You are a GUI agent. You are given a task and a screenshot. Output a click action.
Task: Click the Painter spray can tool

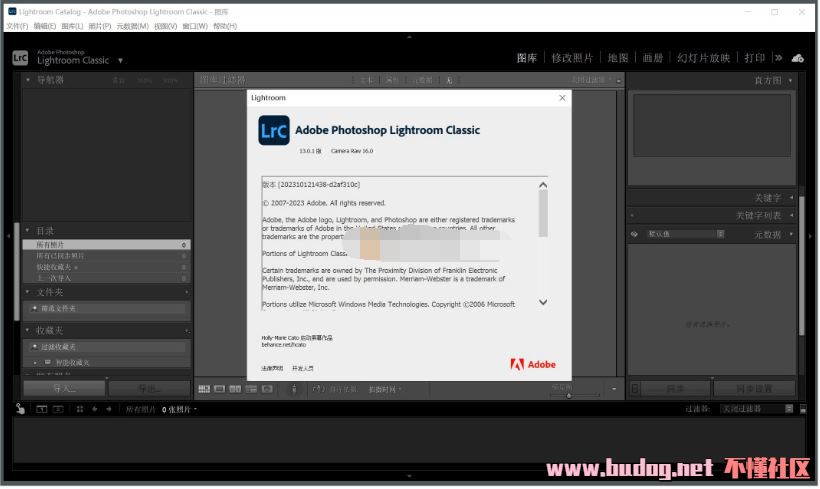(x=294, y=390)
